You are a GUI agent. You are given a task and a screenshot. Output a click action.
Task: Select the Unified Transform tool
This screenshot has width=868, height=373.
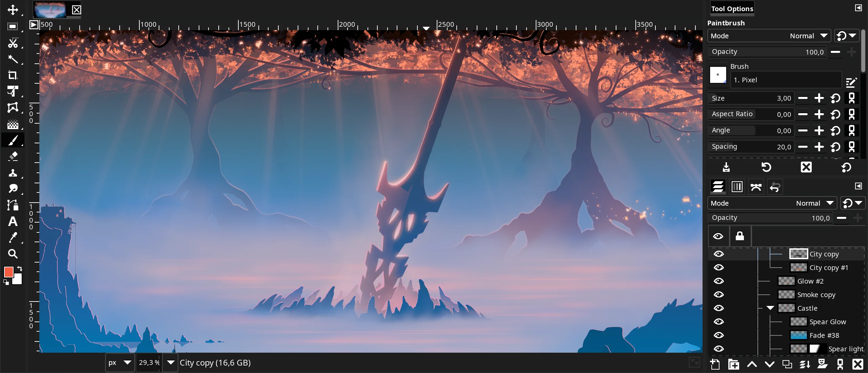pyautogui.click(x=13, y=91)
